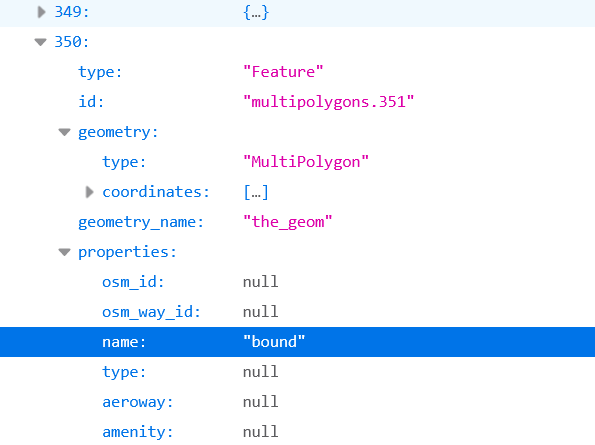Select the type key under properties

(x=124, y=372)
